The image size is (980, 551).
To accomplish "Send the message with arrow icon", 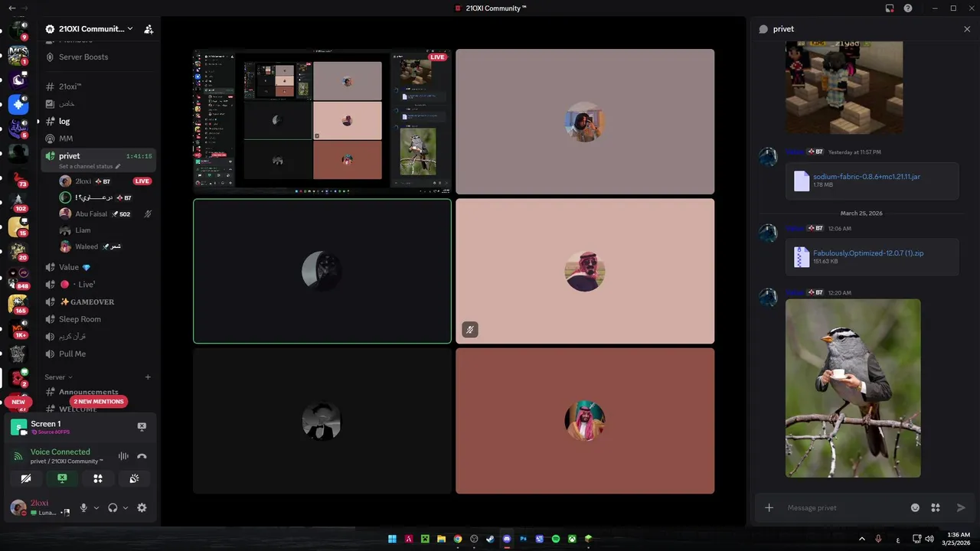I will 961,507.
